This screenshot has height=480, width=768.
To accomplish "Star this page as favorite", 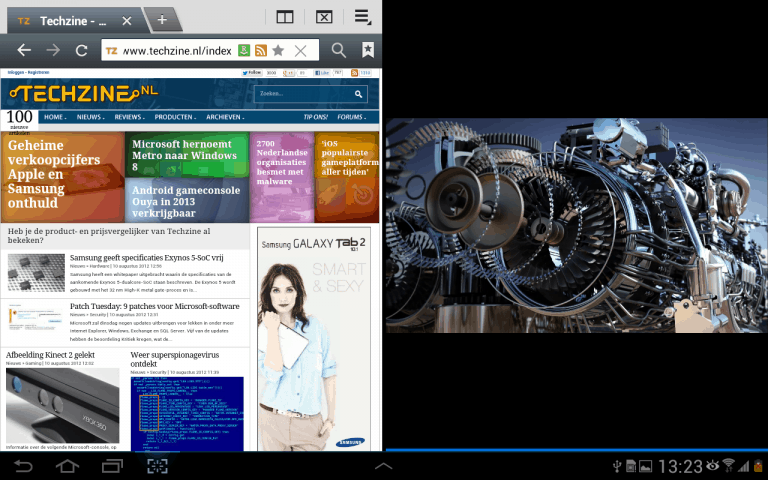I will tap(278, 50).
